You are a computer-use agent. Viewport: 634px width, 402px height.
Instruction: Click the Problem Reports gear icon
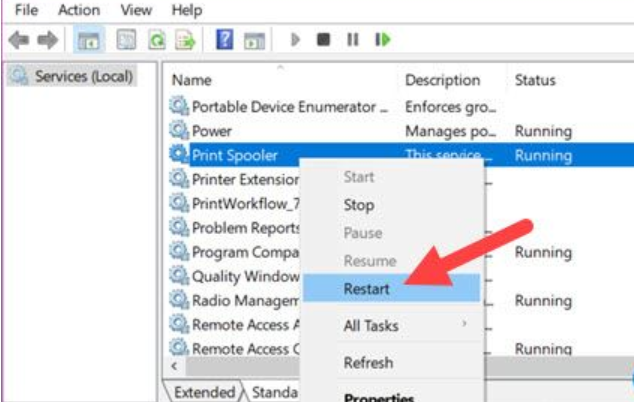179,228
